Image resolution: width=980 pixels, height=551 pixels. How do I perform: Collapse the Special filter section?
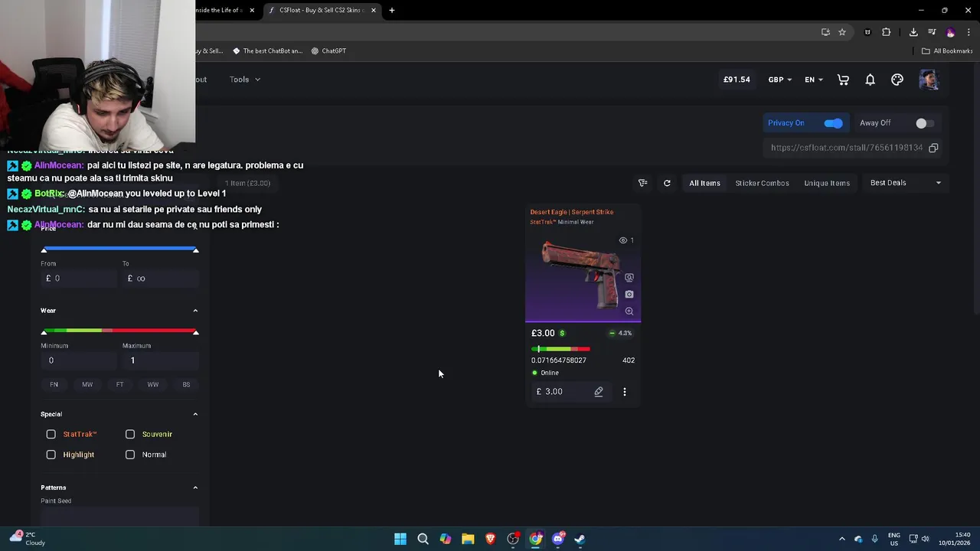[195, 414]
